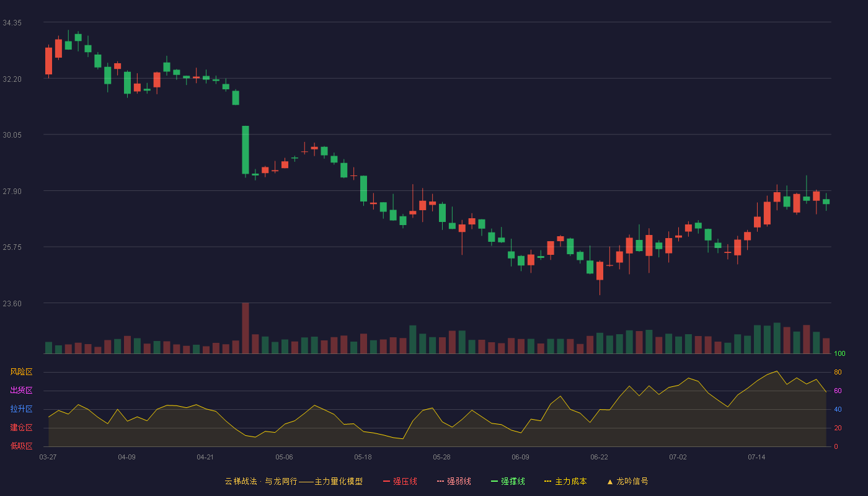The image size is (868, 496).
Task: Click the 04-21 date label
Action: (x=205, y=457)
